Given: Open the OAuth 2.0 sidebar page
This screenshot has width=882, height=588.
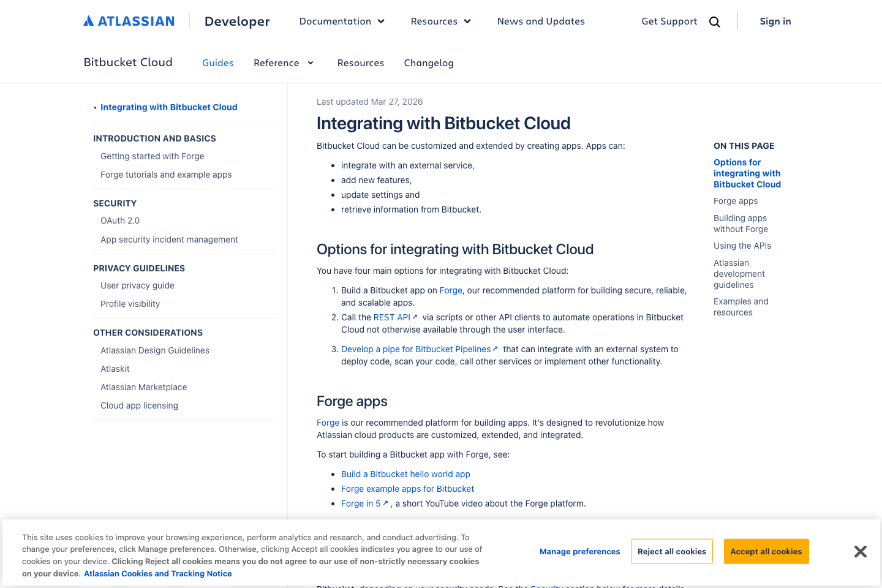Looking at the screenshot, I should pyautogui.click(x=119, y=221).
